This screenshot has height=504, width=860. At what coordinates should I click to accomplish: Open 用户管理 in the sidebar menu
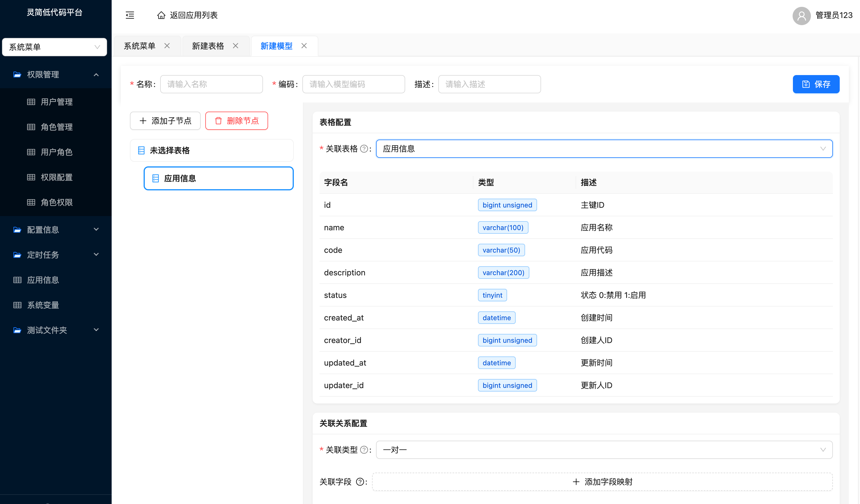tap(56, 102)
